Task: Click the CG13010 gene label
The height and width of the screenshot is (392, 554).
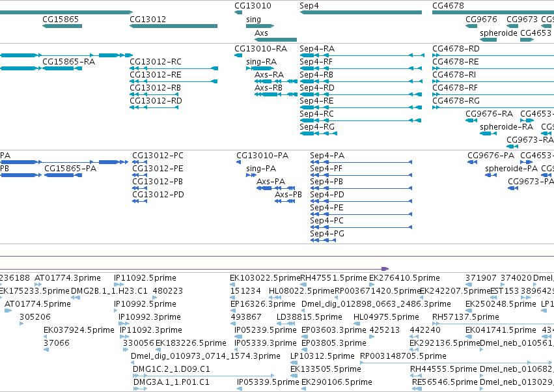Action: tap(253, 6)
